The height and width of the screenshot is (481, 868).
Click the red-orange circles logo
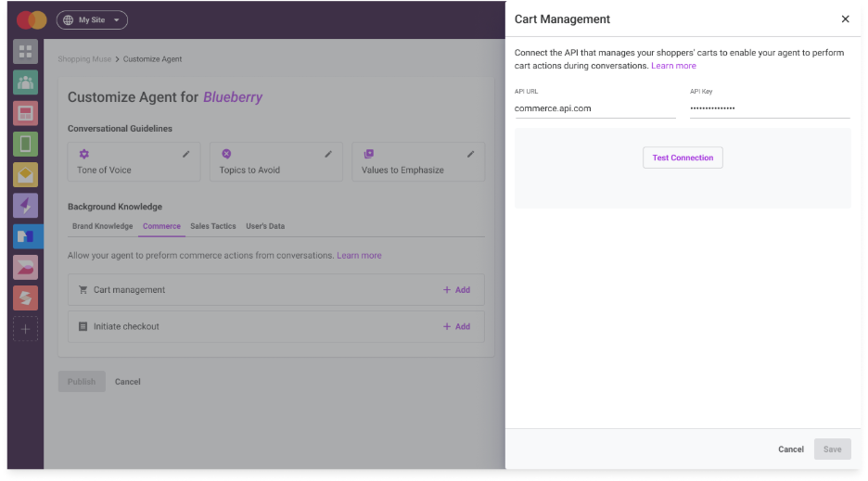32,20
